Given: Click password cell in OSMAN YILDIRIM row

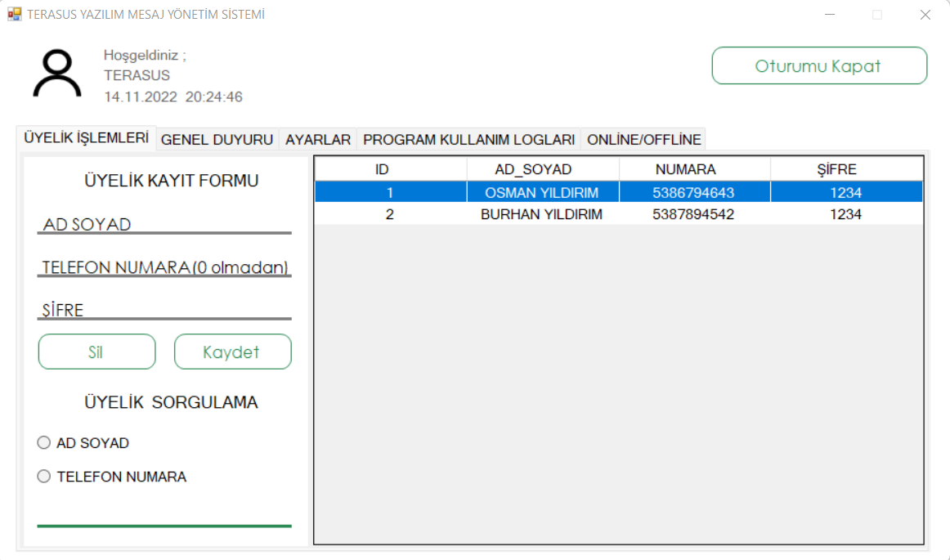Looking at the screenshot, I should (846, 192).
